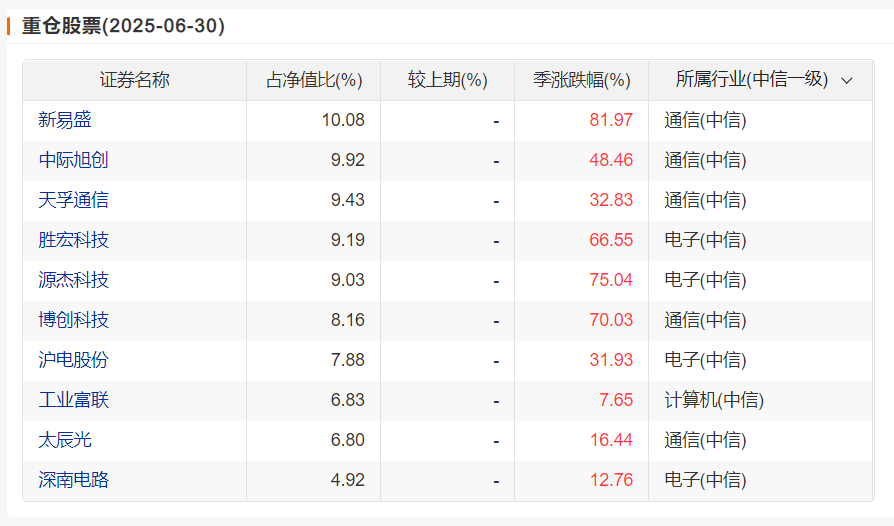This screenshot has height=526, width=894.
Task: Open the 沪电股份 stock link
Action: [x=74, y=360]
